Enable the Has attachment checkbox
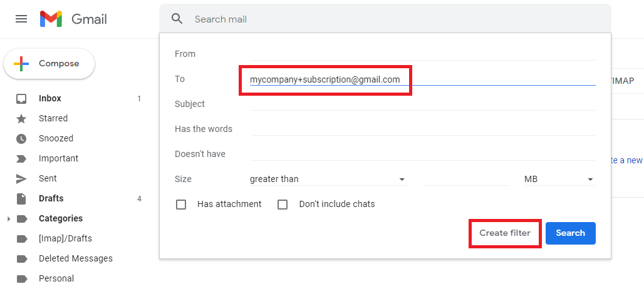Screen dimensions: 644x289 coord(181,204)
